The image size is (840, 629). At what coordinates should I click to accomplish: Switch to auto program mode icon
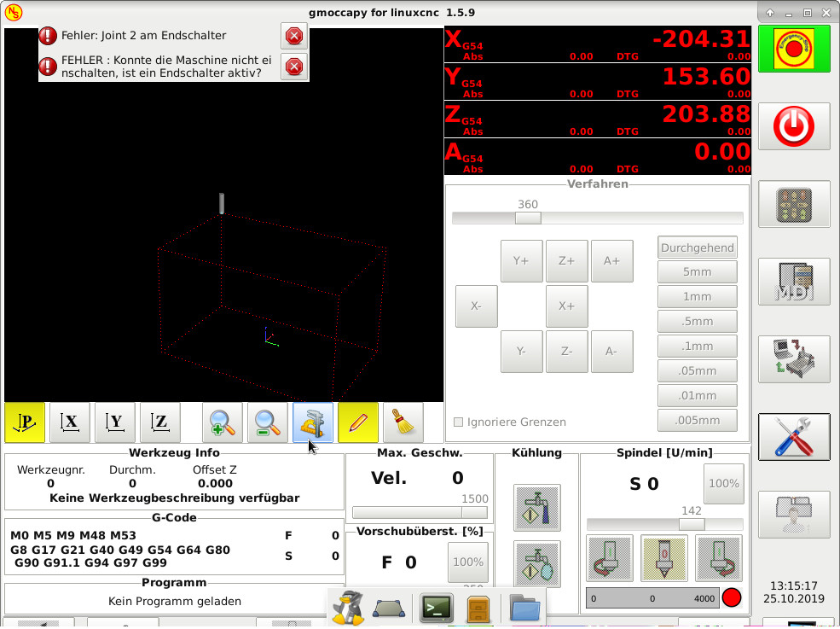[794, 359]
